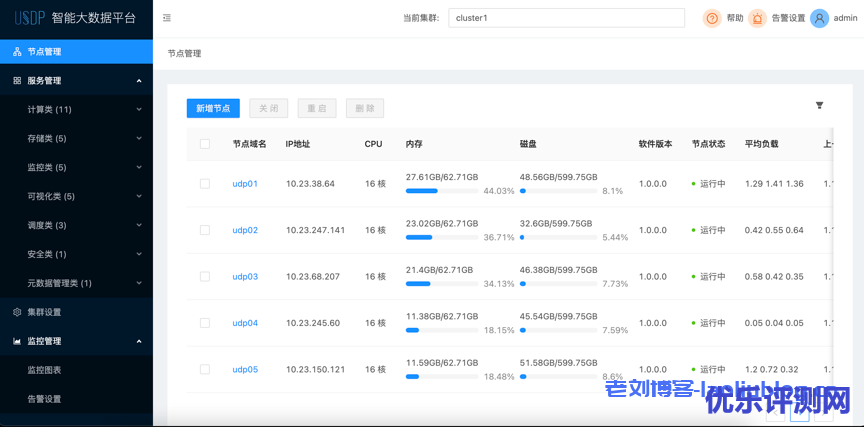Click the current cluster input field
Image resolution: width=864 pixels, height=427 pixels.
[566, 18]
